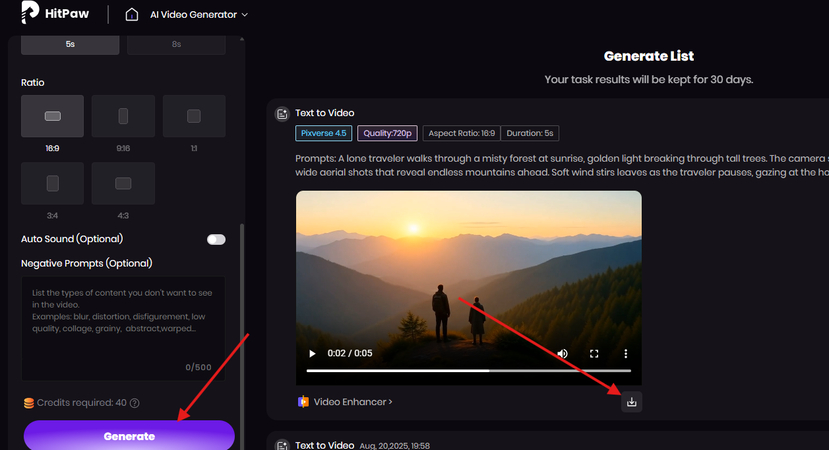Click the HitPaw logo icon

29,14
